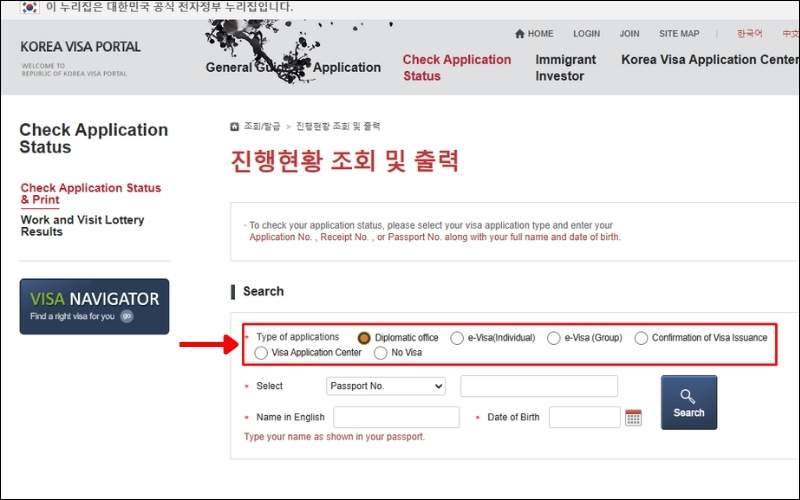800x500 pixels.
Task: Click the 진행현황 조회 및 출력 page heading
Action: (x=345, y=161)
